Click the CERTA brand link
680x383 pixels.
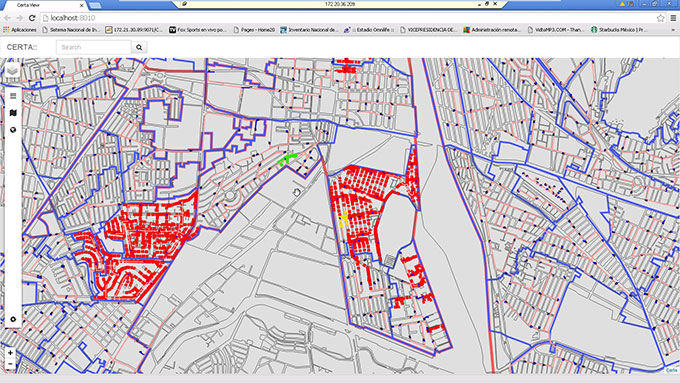pyautogui.click(x=22, y=47)
